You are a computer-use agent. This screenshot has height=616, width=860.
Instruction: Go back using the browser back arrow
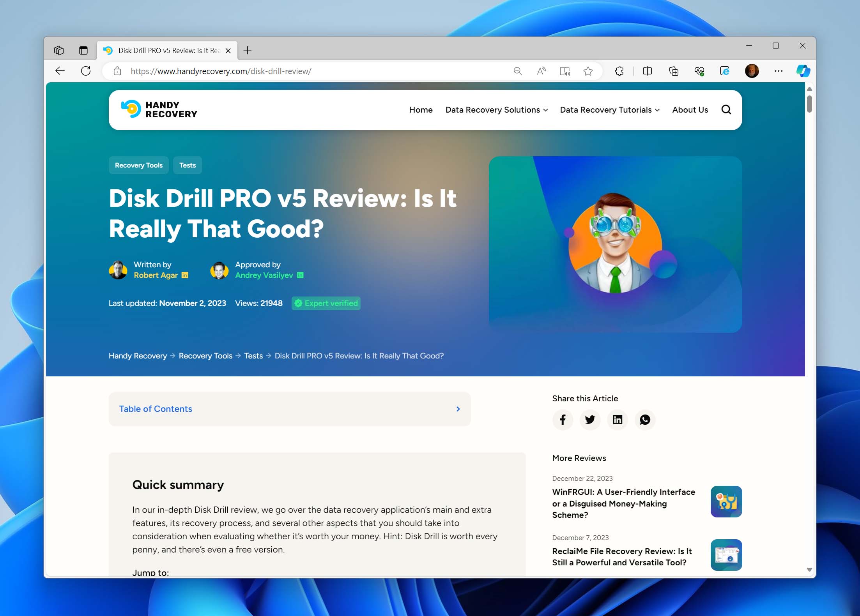point(60,71)
